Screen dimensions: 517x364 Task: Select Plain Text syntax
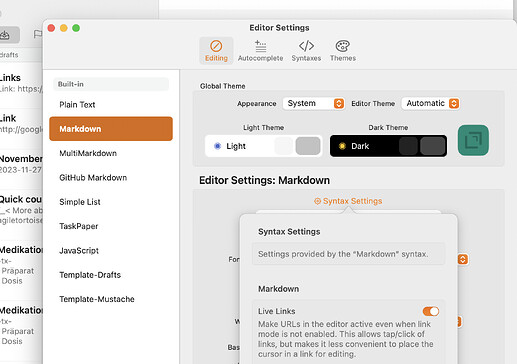[111, 105]
